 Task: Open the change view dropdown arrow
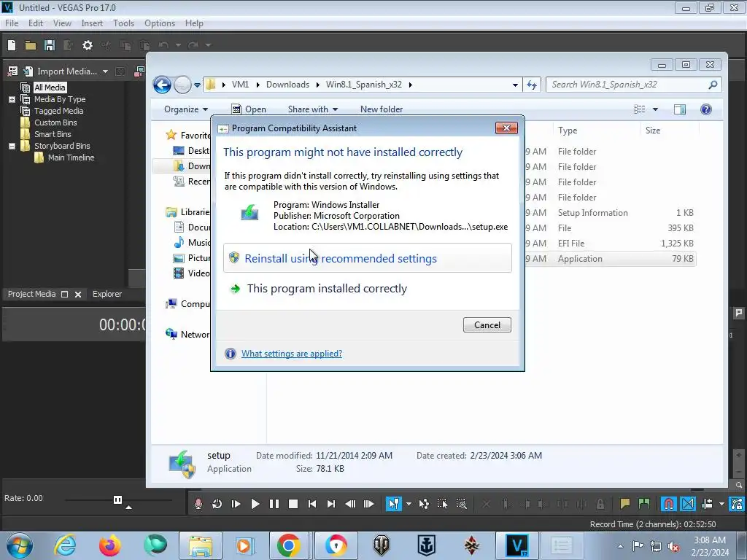[x=656, y=109]
